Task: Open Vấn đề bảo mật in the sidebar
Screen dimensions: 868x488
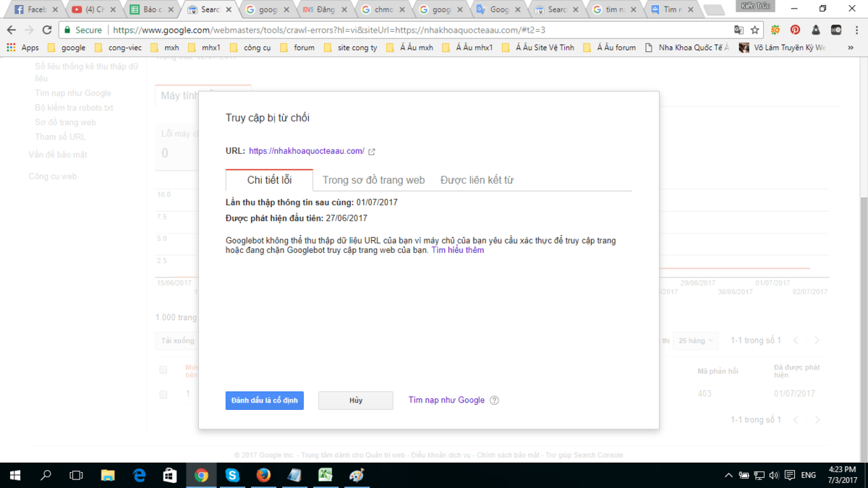Action: pos(58,155)
